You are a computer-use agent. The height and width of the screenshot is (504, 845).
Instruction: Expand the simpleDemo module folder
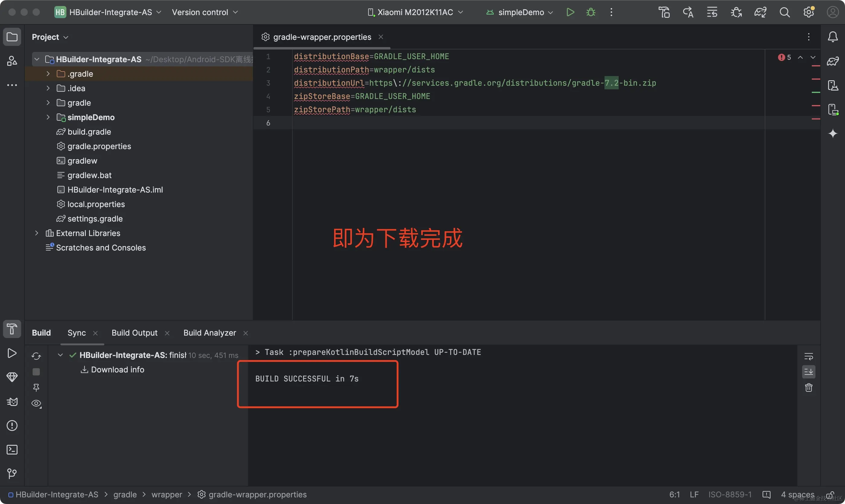click(48, 117)
